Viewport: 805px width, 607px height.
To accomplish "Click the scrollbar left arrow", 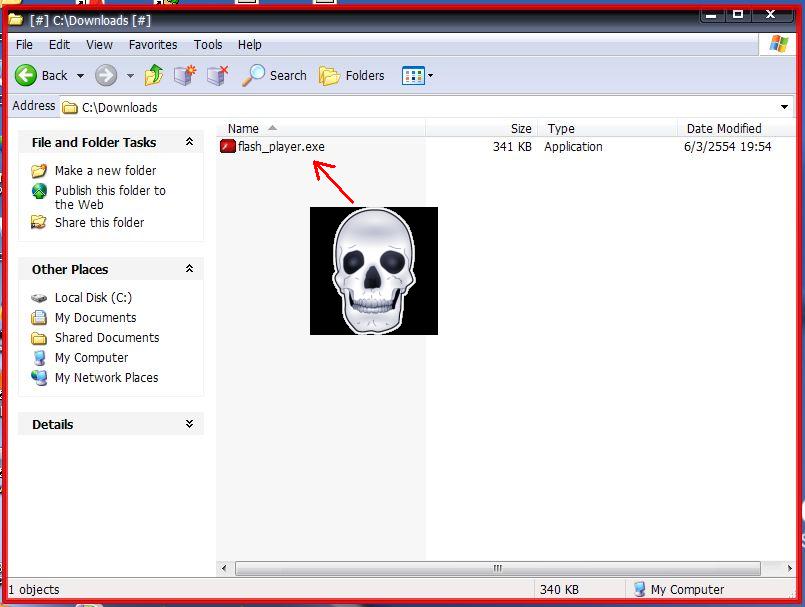I will [x=224, y=568].
